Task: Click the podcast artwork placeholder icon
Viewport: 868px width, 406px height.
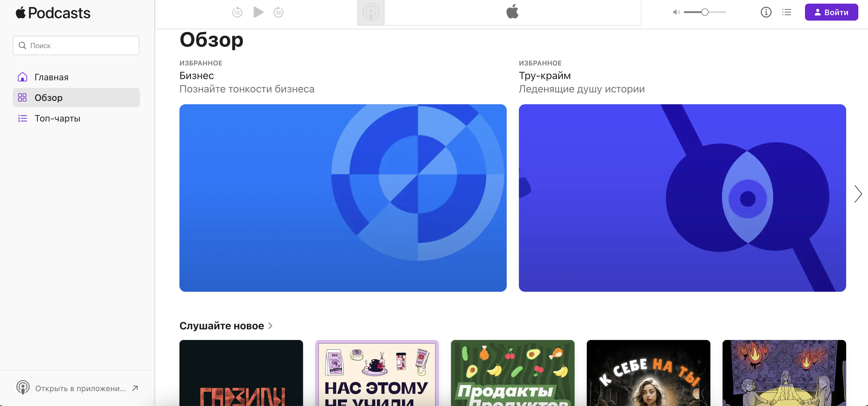Action: 371,12
